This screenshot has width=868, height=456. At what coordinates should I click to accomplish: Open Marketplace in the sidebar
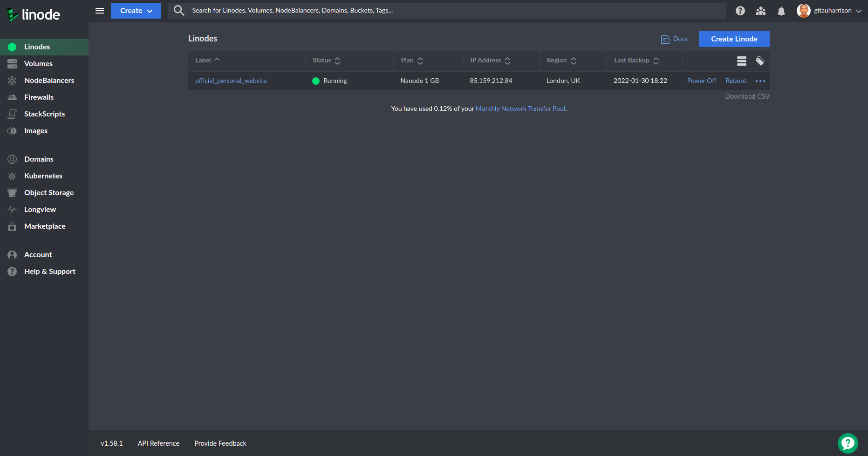(45, 226)
